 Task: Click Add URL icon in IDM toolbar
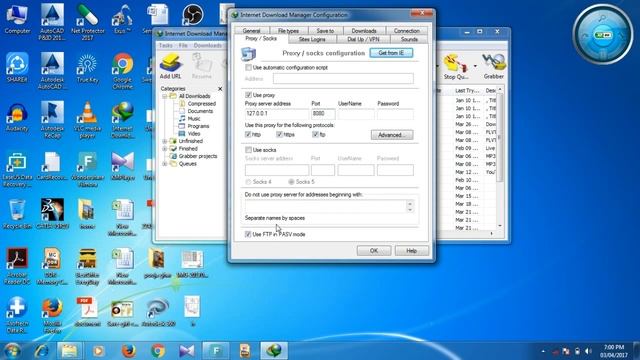pos(171,66)
